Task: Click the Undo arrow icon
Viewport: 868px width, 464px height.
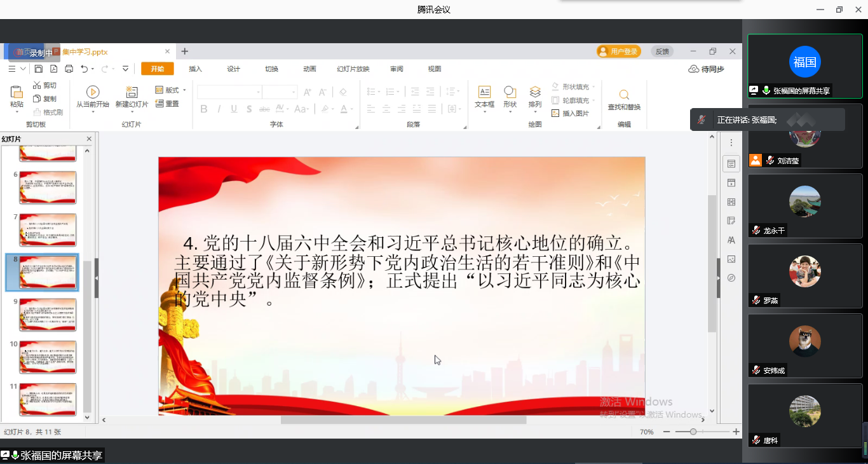Action: point(85,69)
